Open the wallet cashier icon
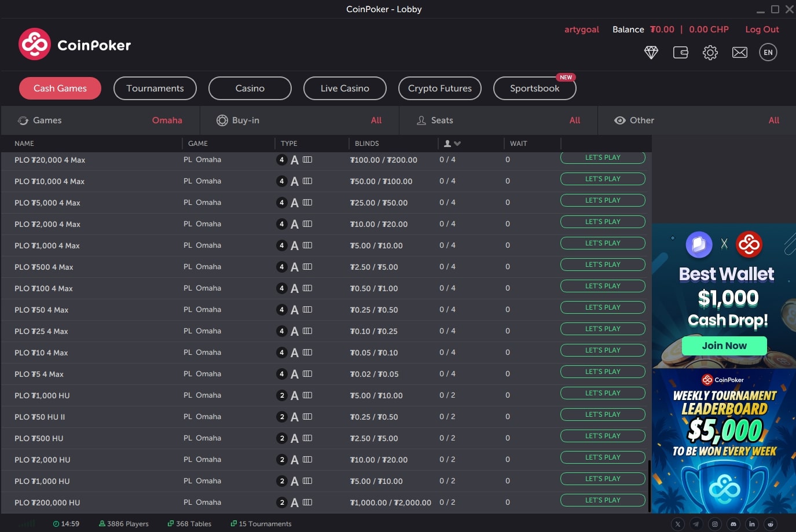Screen dimensions: 796x532 point(681,53)
